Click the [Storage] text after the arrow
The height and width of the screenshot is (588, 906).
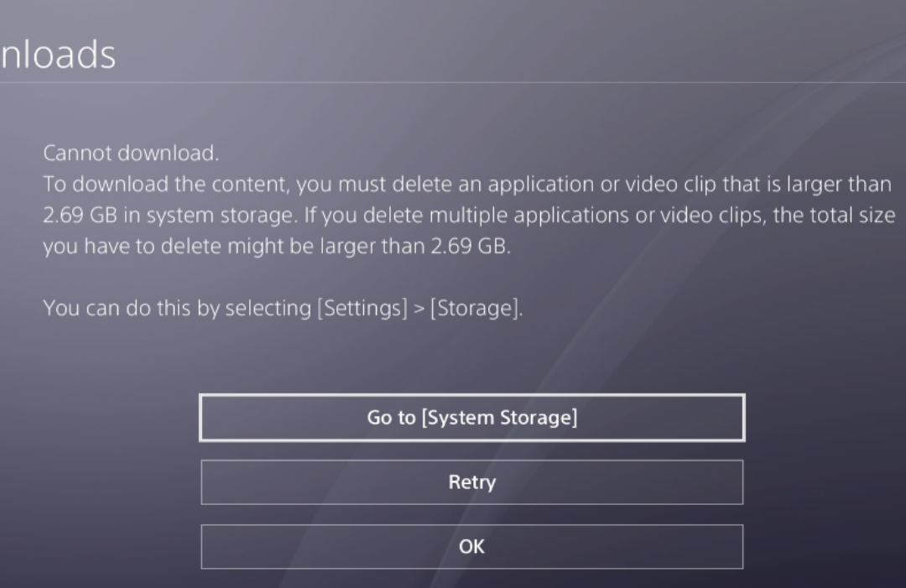[x=476, y=308]
